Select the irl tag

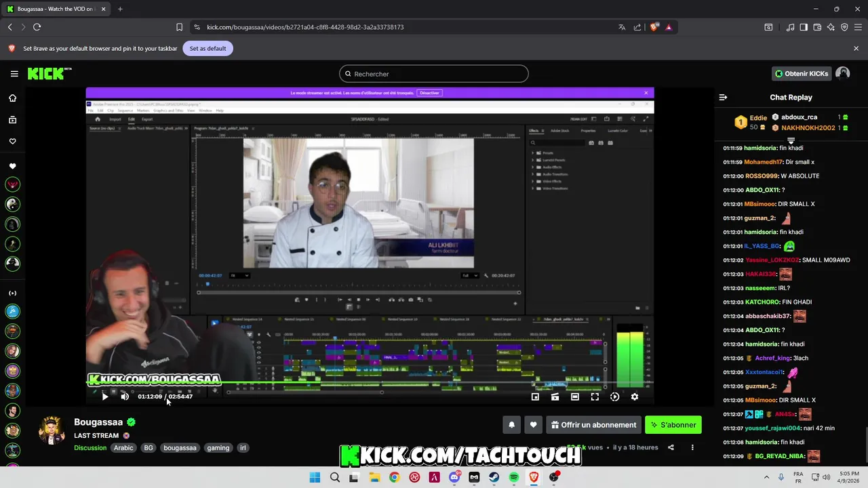tap(243, 448)
